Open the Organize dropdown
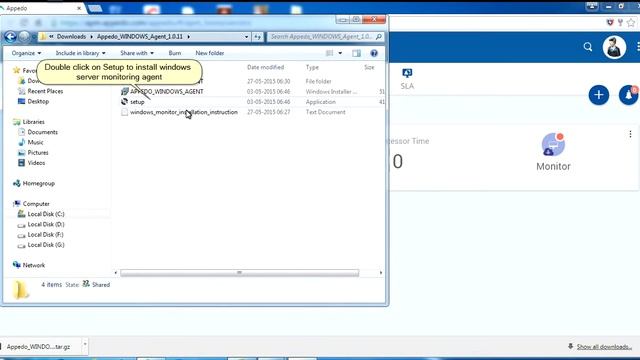The width and height of the screenshot is (640, 360). (26, 53)
